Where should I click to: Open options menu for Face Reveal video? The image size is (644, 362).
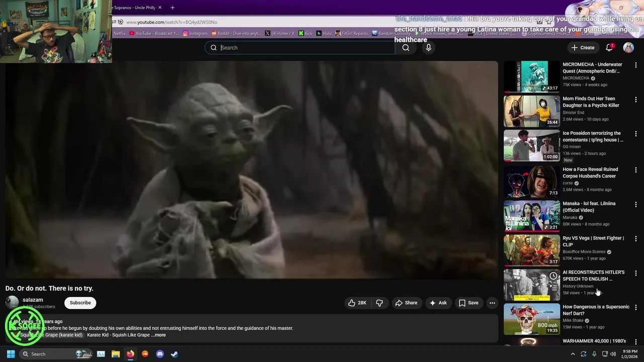pos(636,170)
